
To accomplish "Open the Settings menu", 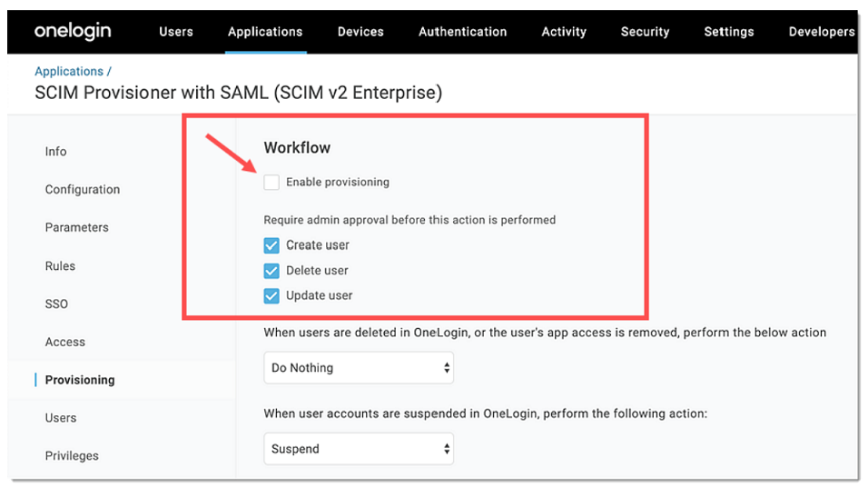I will [728, 32].
